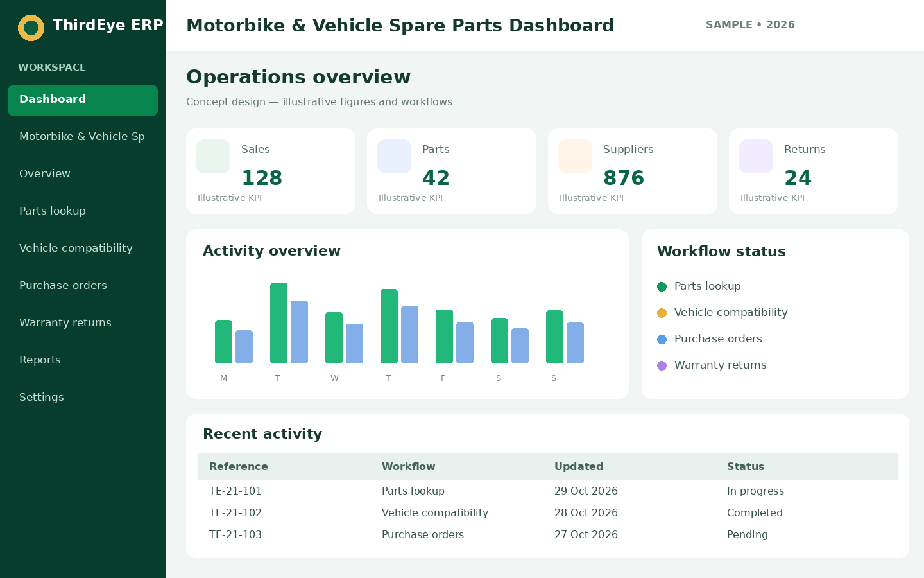Click the green Sales KPI icon tile
Screen dimensions: 924x578
click(213, 156)
